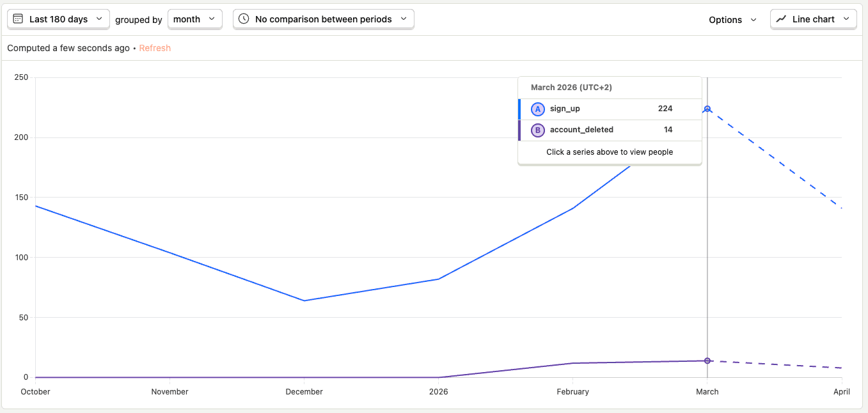The height and width of the screenshot is (413, 868).
Task: Click the sign_up data point at March
Action: click(x=707, y=109)
